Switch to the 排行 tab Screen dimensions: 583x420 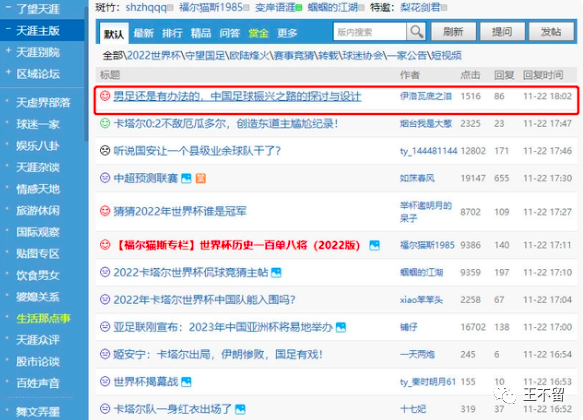pyautogui.click(x=172, y=33)
